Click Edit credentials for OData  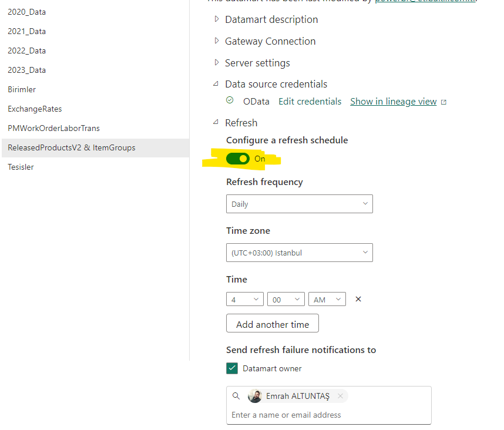click(x=310, y=102)
